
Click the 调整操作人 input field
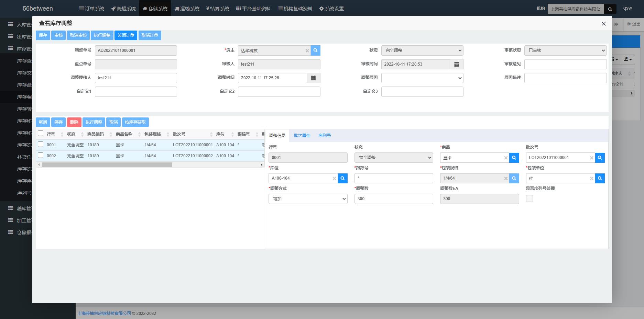136,78
